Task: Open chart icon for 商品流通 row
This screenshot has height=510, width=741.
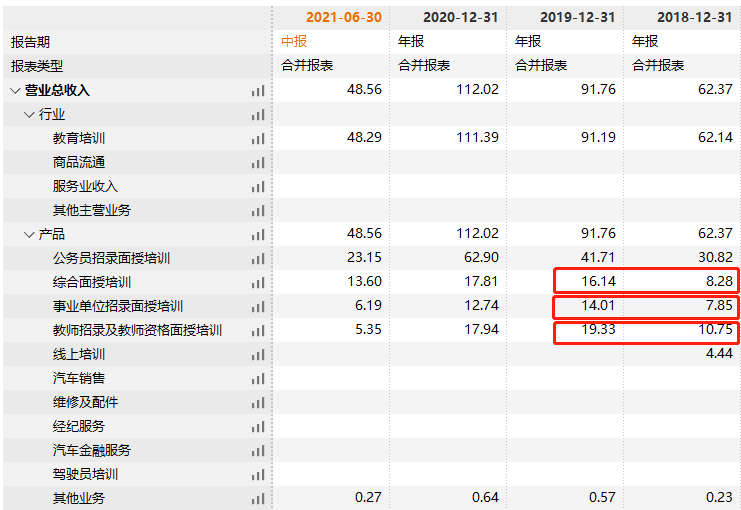Action: pos(258,162)
